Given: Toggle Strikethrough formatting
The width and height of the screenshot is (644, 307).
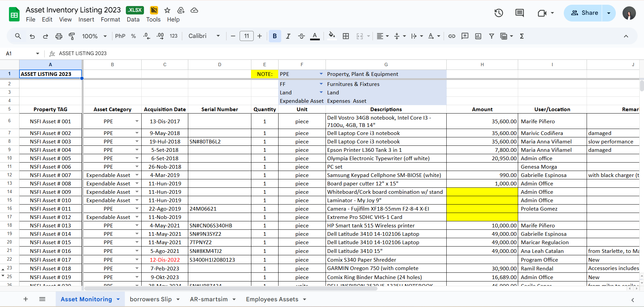Looking at the screenshot, I should 301,36.
